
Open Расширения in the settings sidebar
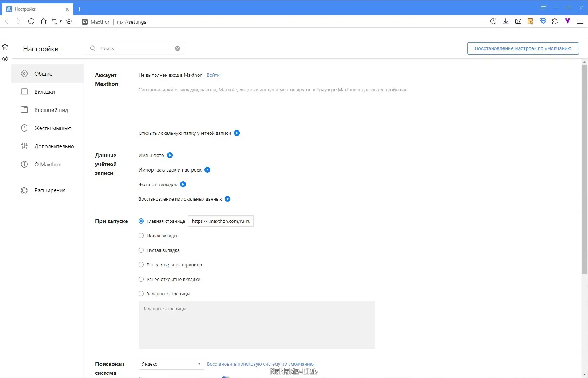point(48,190)
